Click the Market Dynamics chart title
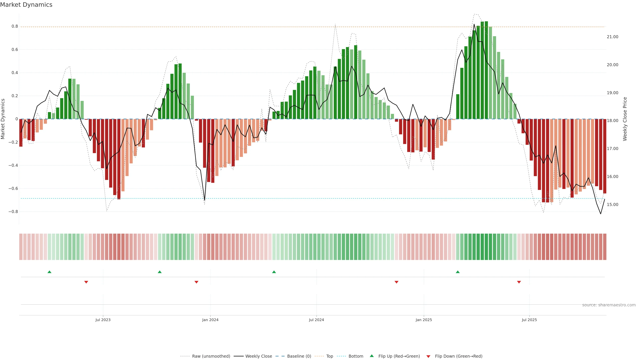This screenshot has height=362, width=644. [26, 5]
